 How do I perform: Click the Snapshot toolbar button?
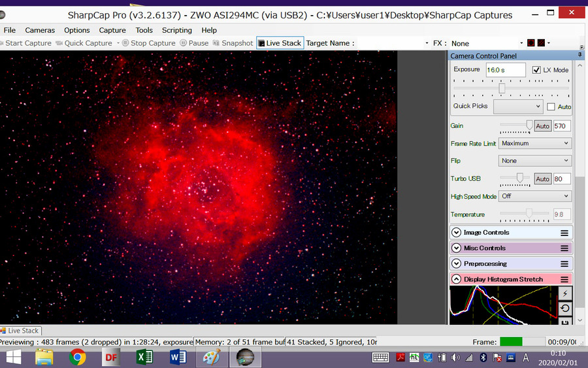tap(233, 43)
